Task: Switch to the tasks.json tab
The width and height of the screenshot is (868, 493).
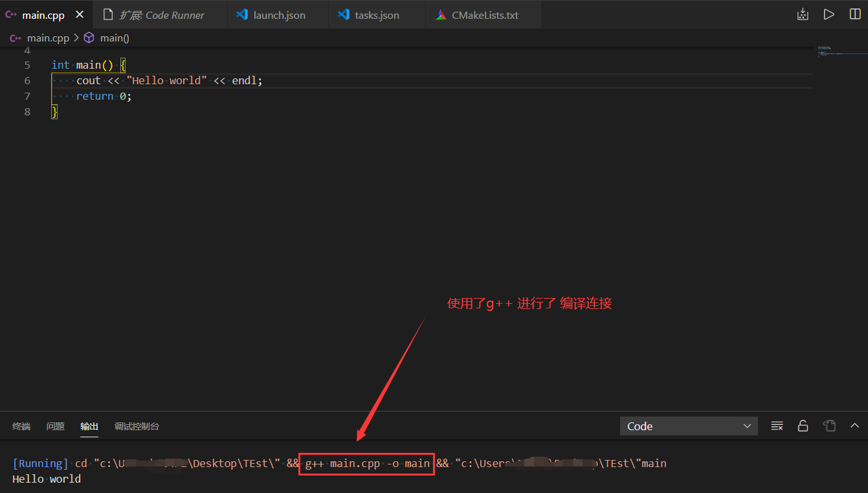Action: (x=377, y=15)
